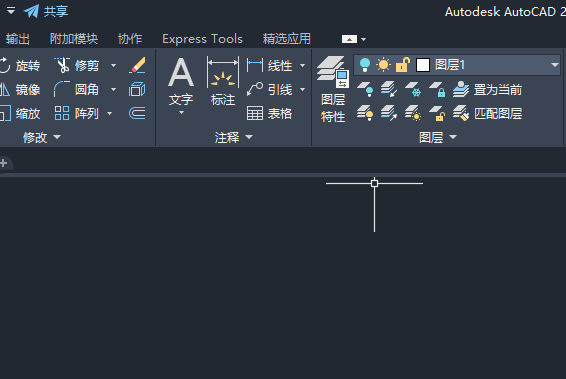The width and height of the screenshot is (566, 379).
Task: Click thaw all layers sun icon
Action: (413, 113)
